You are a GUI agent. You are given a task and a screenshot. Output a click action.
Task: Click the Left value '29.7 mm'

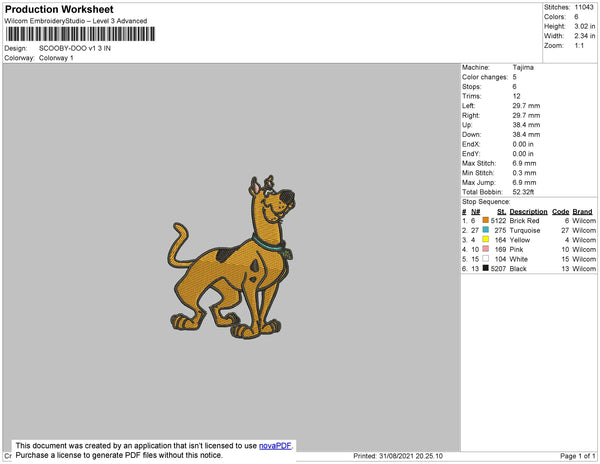[x=527, y=106]
